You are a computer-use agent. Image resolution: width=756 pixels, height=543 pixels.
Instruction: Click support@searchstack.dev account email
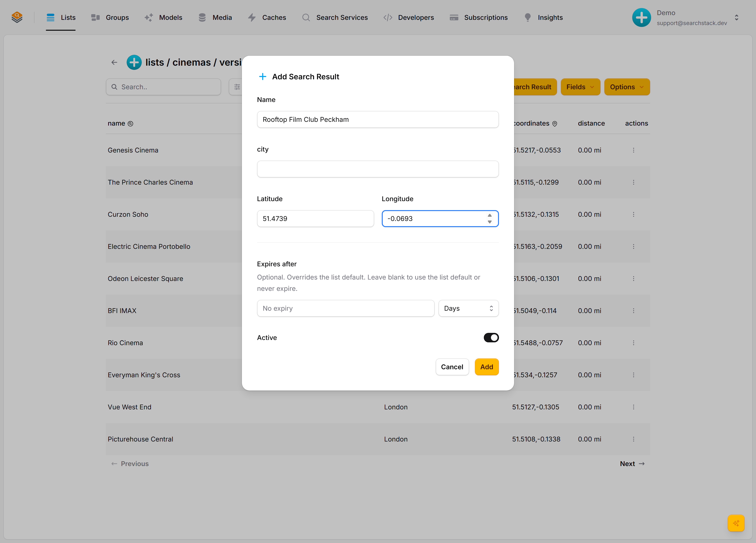coord(692,23)
